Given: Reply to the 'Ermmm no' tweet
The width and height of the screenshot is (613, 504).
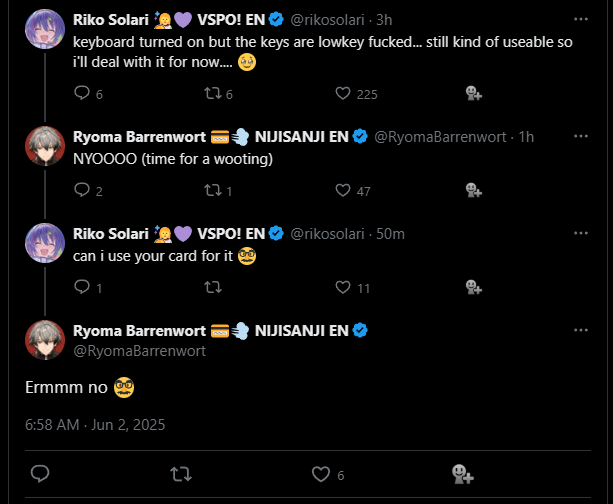Looking at the screenshot, I should coord(40,473).
